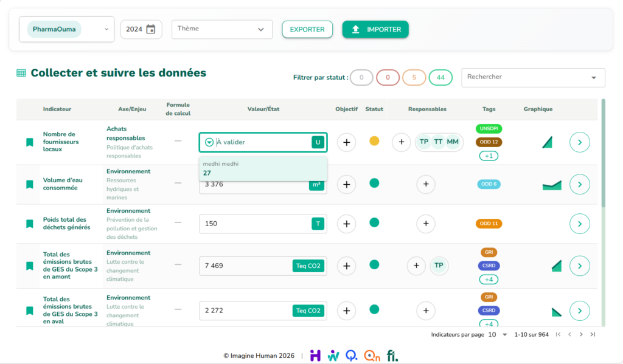623x364 pixels.
Task: Open chart icon for Scope 3 en amont
Action: coord(557,266)
